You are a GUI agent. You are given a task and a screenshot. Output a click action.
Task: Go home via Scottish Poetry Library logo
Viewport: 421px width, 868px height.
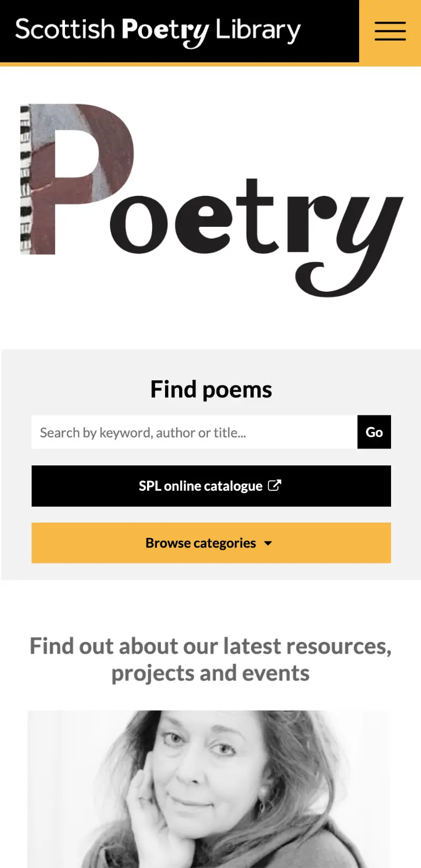[x=158, y=30]
